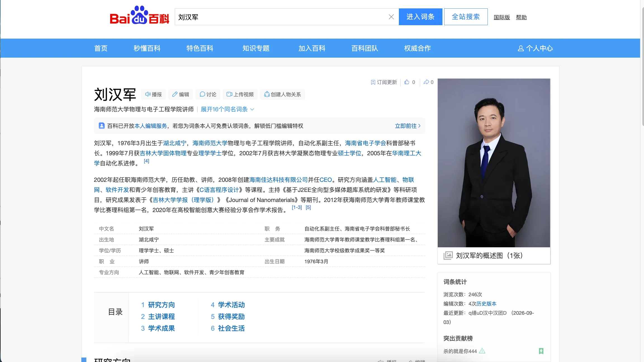Open the 帮助 link

521,17
